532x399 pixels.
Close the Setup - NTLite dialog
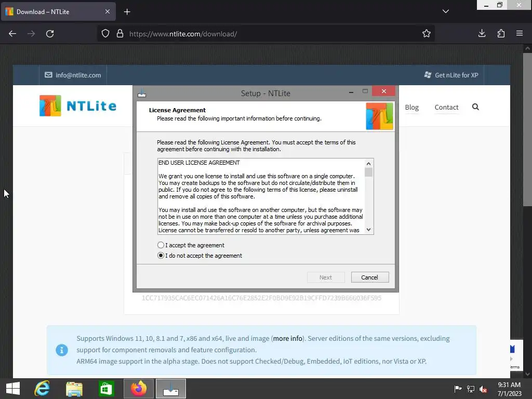(384, 91)
